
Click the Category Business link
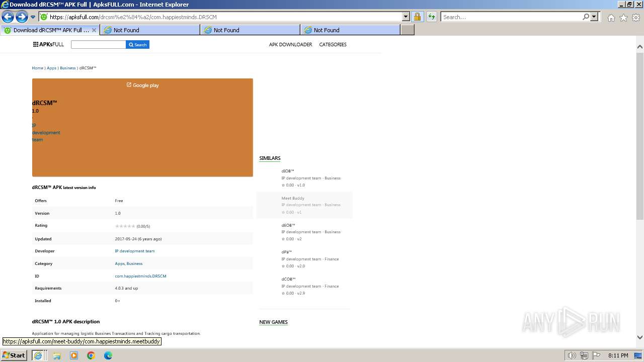coord(134,263)
